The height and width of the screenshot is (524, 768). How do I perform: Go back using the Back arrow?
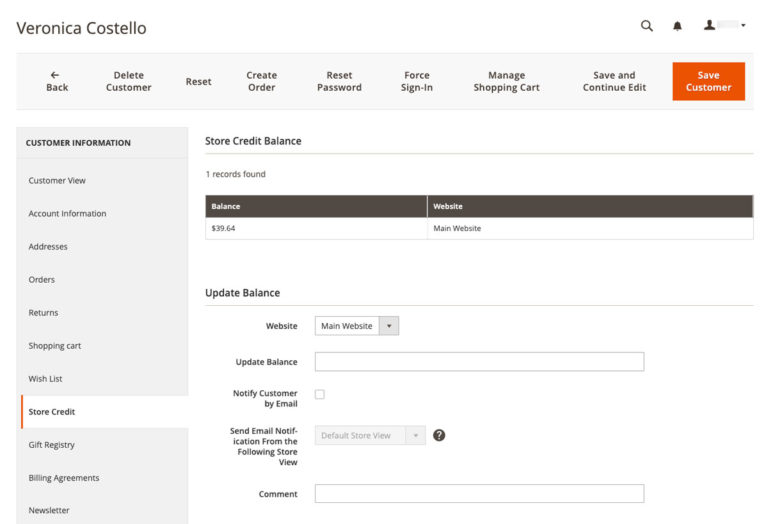(57, 81)
